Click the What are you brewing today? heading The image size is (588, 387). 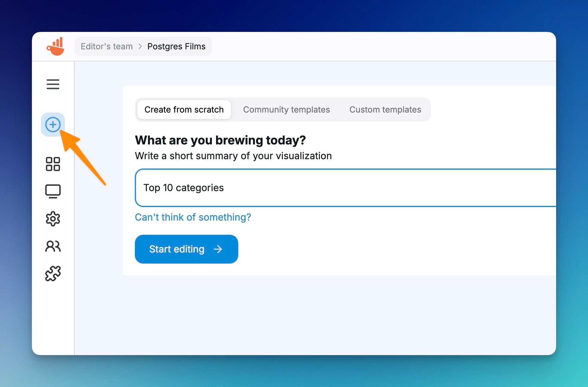point(220,140)
